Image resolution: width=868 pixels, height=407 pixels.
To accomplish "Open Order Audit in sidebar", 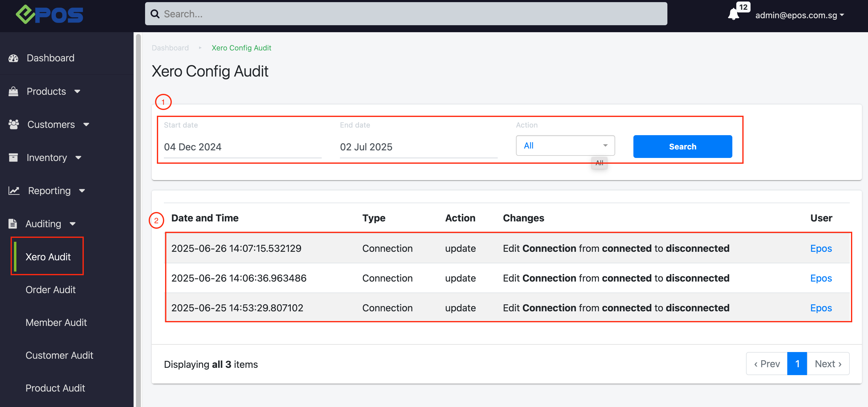I will coord(51,290).
